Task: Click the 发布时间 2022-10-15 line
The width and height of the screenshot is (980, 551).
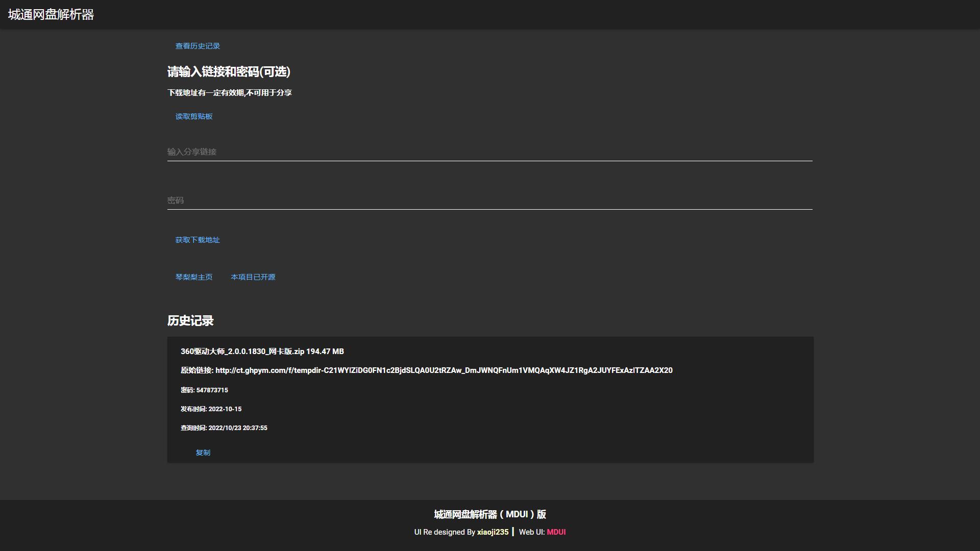Action: pyautogui.click(x=211, y=409)
